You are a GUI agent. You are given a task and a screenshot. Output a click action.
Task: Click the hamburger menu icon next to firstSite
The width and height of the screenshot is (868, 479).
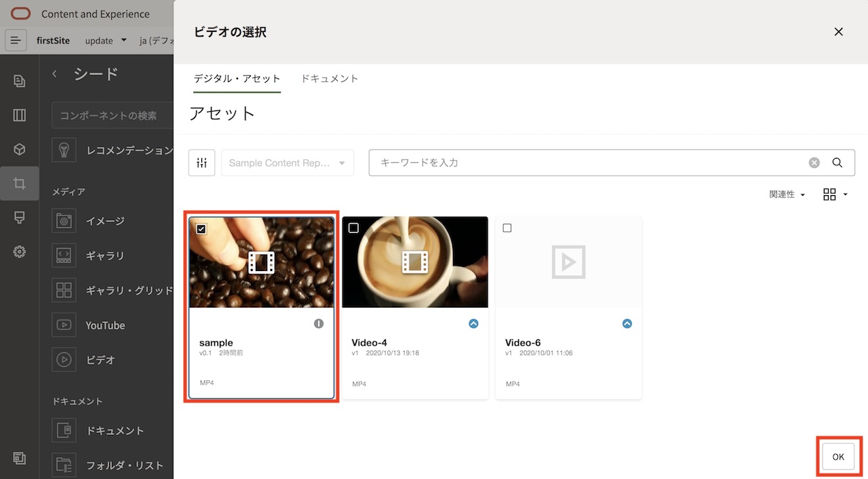click(x=16, y=41)
